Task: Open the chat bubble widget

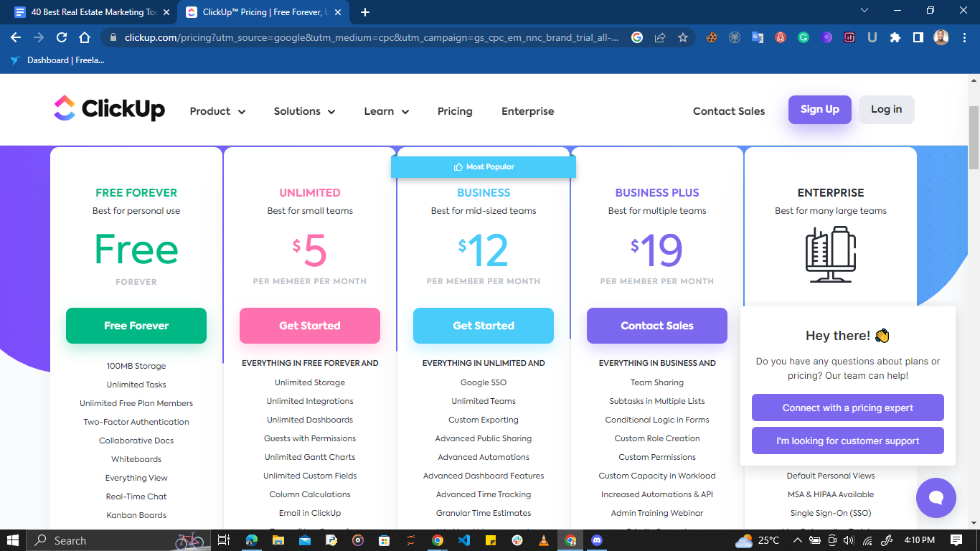Action: (x=936, y=498)
